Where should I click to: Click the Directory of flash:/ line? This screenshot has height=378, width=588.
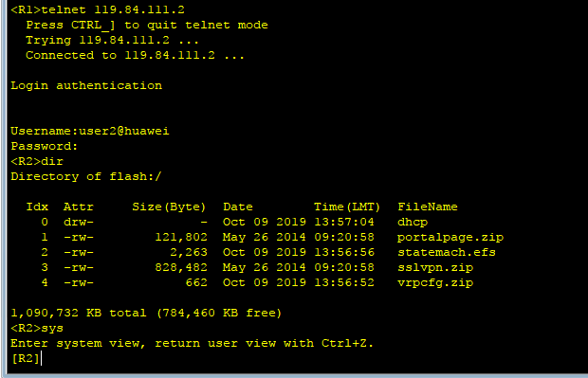tap(86, 176)
